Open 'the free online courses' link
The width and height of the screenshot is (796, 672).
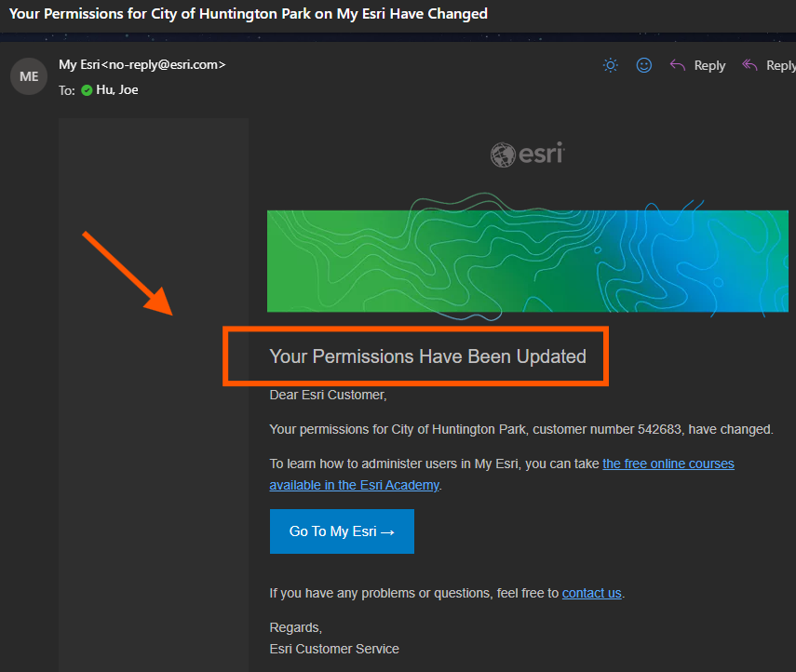[x=668, y=464]
